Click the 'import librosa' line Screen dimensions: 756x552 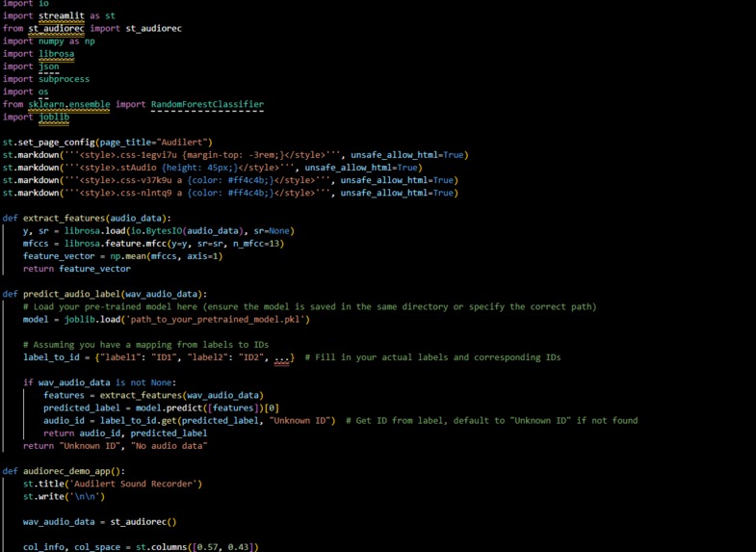point(39,54)
